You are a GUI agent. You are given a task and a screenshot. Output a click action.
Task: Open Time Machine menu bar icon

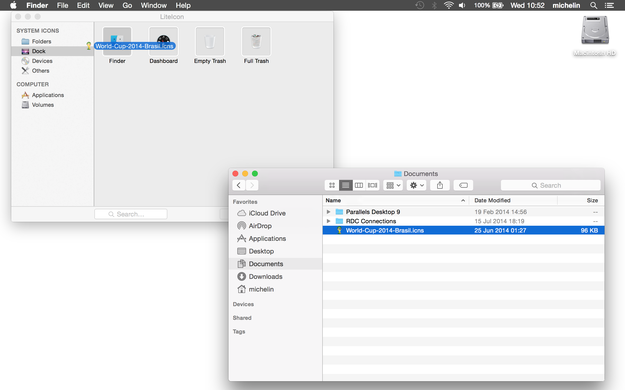[420, 5]
